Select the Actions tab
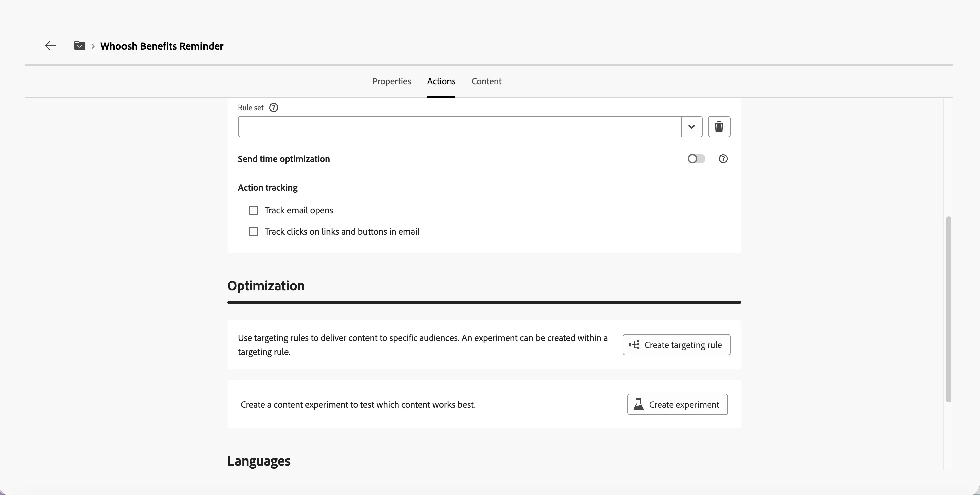This screenshot has width=980, height=495. pos(441,81)
